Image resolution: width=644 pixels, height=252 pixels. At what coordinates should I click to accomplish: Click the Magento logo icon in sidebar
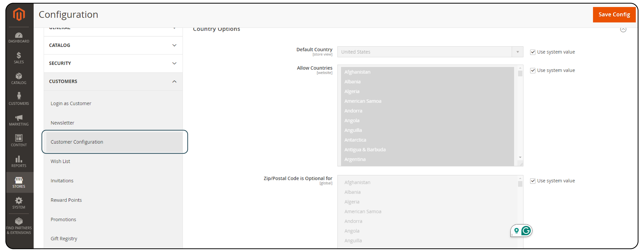(19, 14)
